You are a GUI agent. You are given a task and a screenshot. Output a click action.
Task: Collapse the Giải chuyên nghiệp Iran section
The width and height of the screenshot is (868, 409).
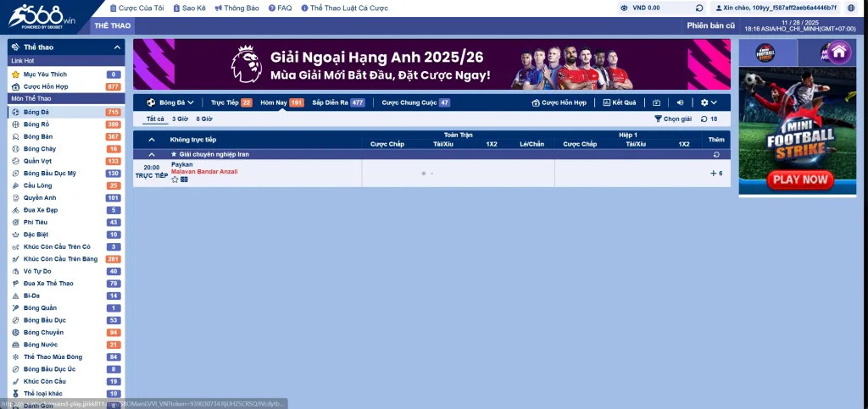[152, 154]
